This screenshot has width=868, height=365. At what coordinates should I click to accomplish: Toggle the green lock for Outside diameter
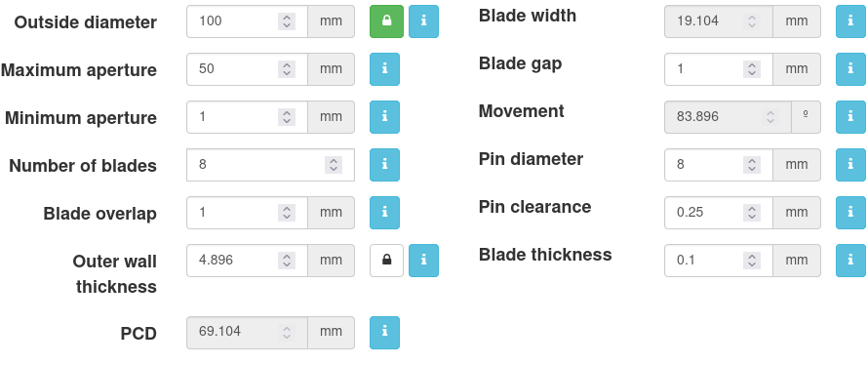(386, 21)
